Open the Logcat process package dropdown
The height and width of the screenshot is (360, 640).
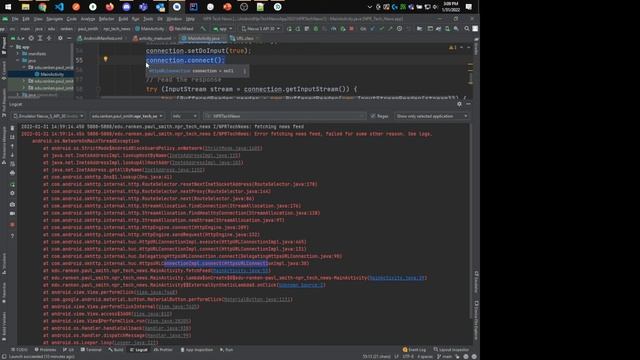click(x=127, y=116)
